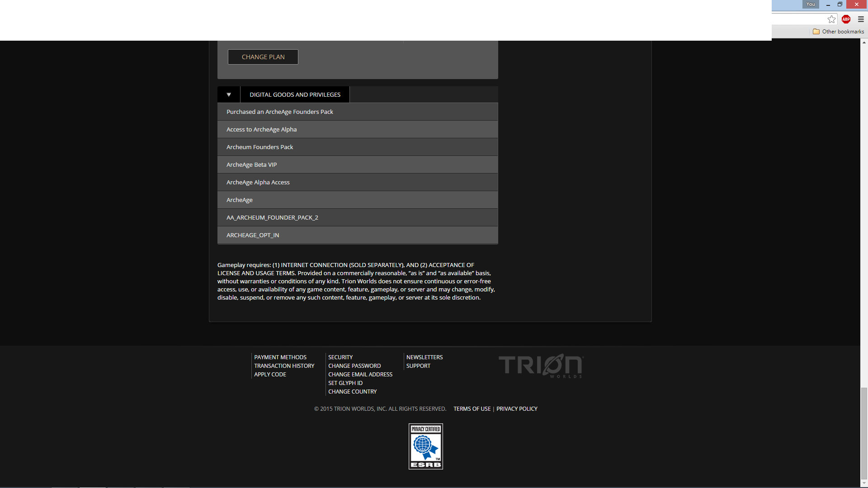
Task: Open the Newsletters link
Action: [425, 357]
